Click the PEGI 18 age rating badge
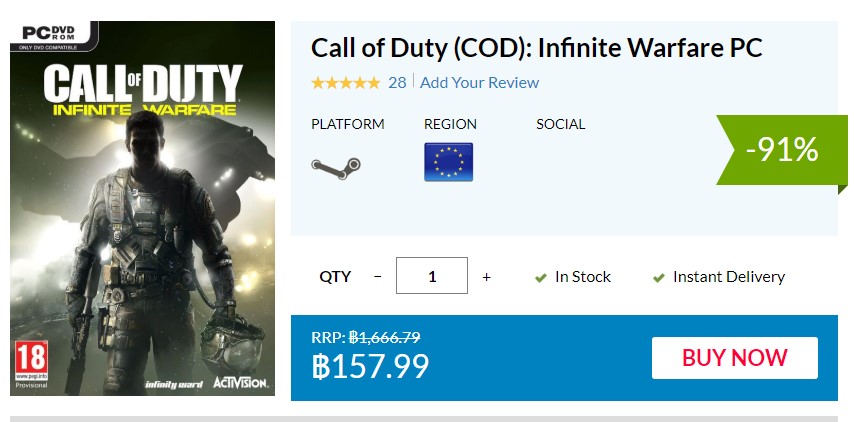Image resolution: width=854 pixels, height=422 pixels. click(30, 360)
